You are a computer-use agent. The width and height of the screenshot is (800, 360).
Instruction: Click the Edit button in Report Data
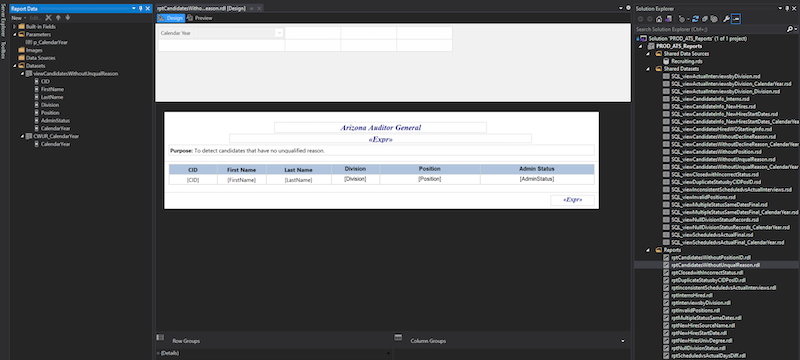click(35, 17)
